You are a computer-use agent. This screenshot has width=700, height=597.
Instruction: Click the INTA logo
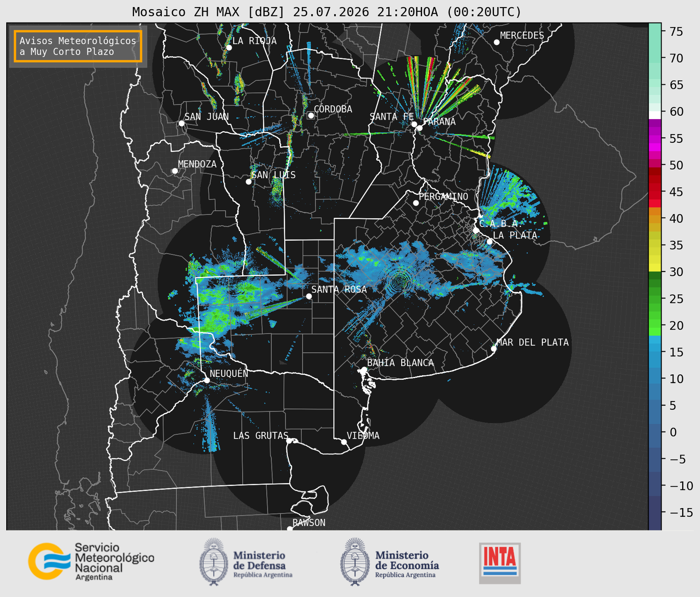click(x=500, y=563)
